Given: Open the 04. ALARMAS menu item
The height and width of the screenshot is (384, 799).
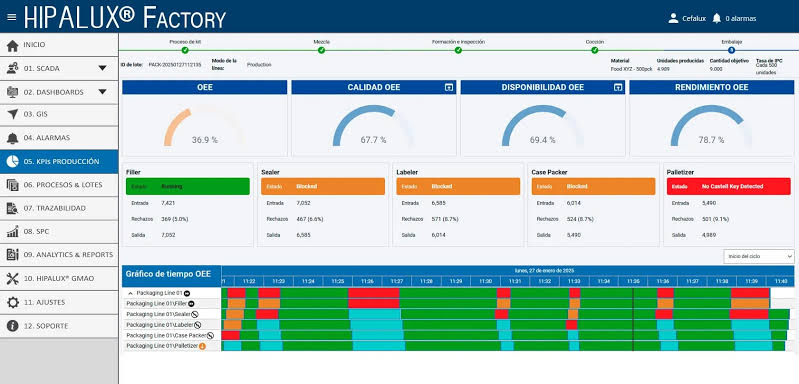Looking at the screenshot, I should point(59,138).
